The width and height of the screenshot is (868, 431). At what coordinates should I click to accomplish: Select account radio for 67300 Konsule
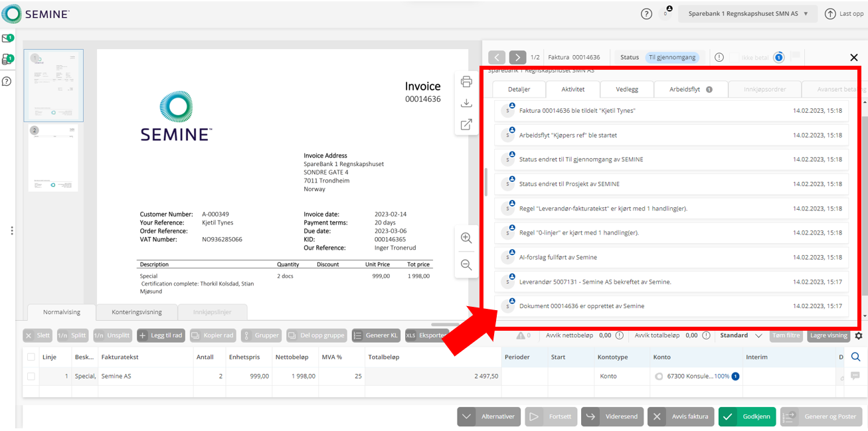pyautogui.click(x=659, y=376)
